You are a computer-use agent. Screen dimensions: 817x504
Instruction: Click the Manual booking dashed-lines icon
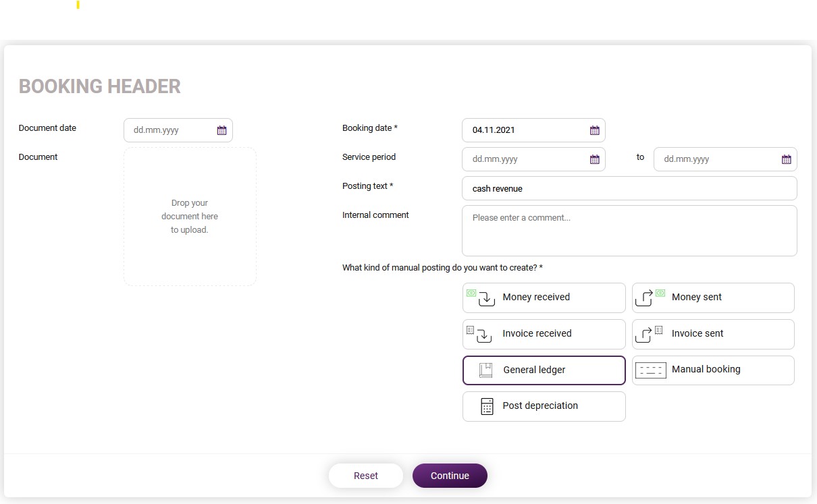651,370
